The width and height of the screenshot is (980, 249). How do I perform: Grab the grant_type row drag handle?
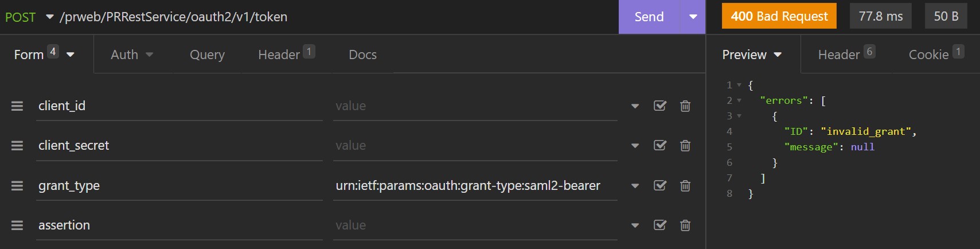(17, 186)
